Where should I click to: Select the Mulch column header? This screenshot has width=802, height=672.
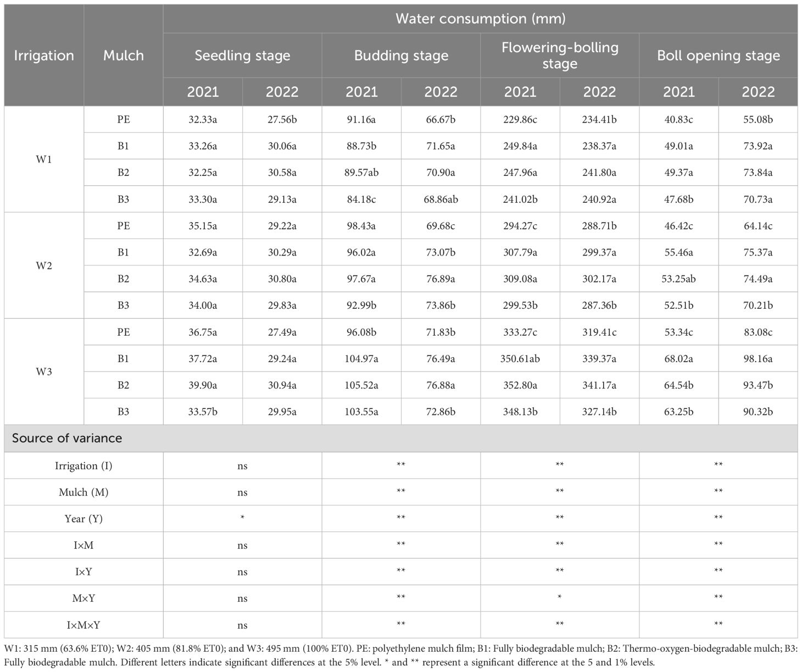coord(124,55)
